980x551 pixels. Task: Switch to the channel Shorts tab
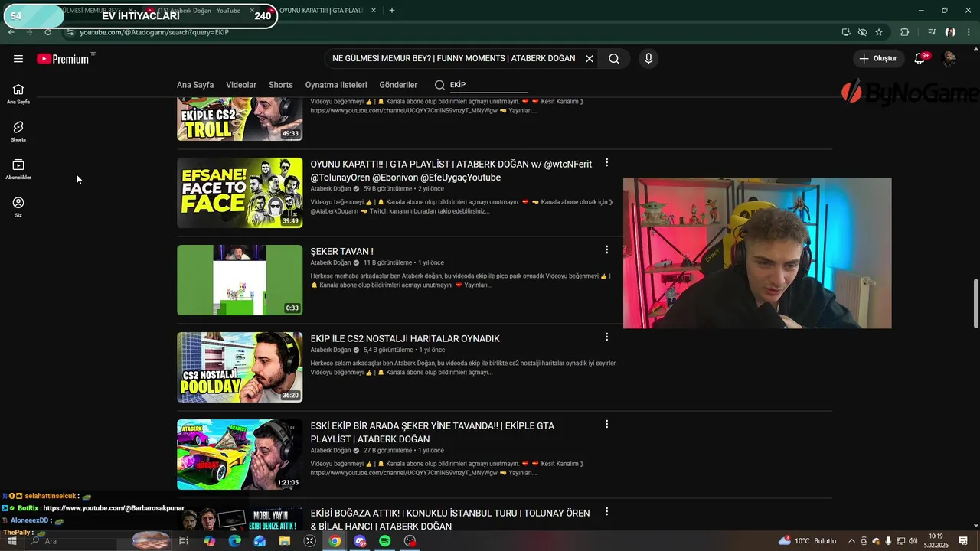pyautogui.click(x=281, y=85)
